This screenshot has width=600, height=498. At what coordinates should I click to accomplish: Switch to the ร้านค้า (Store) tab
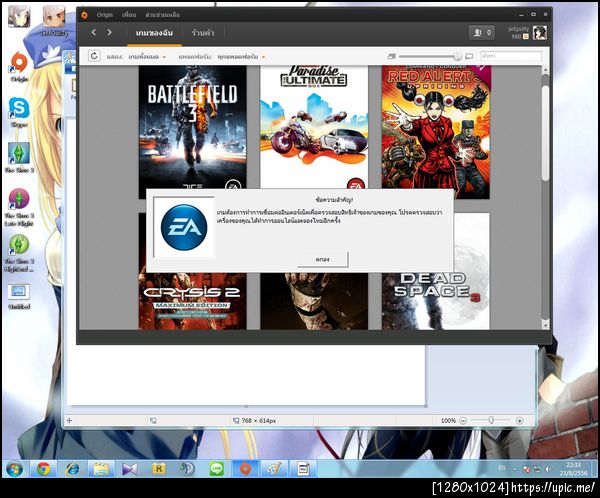point(203,33)
